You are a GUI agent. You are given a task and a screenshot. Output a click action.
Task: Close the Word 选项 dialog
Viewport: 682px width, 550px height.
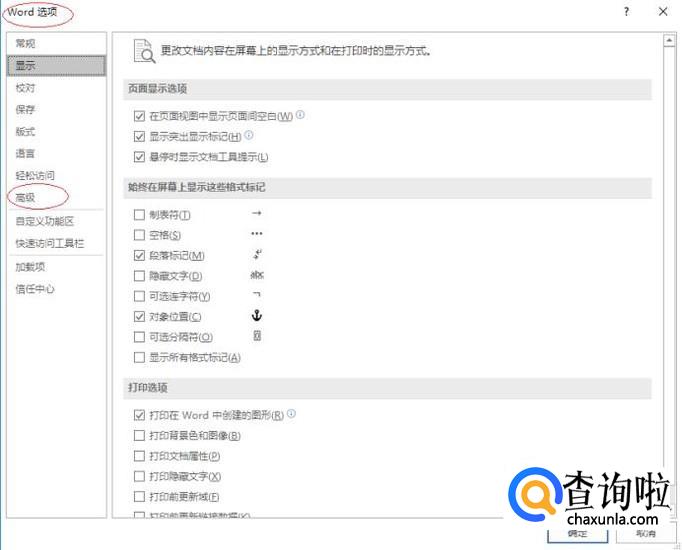coord(663,12)
